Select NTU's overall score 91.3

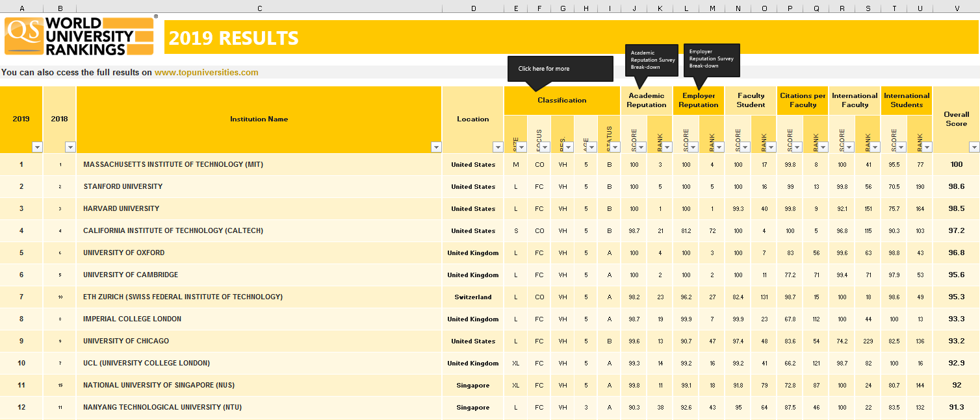point(957,408)
